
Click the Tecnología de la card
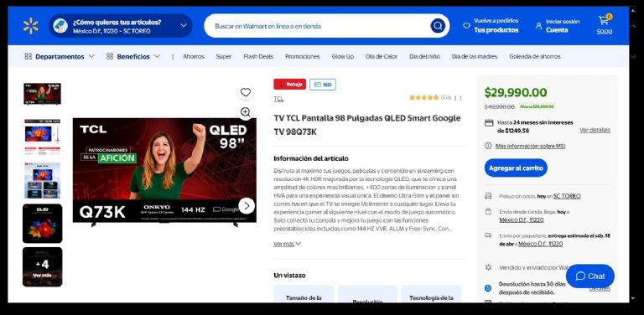[431, 294]
